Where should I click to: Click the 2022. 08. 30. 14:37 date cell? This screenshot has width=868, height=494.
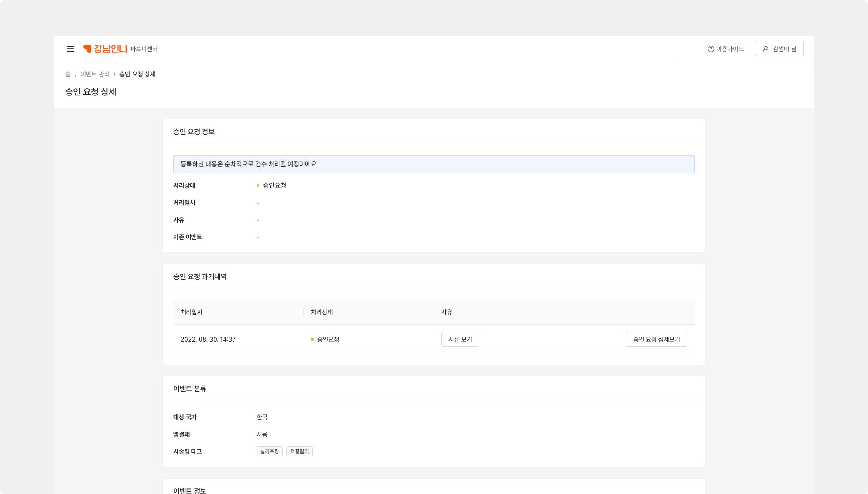click(208, 339)
